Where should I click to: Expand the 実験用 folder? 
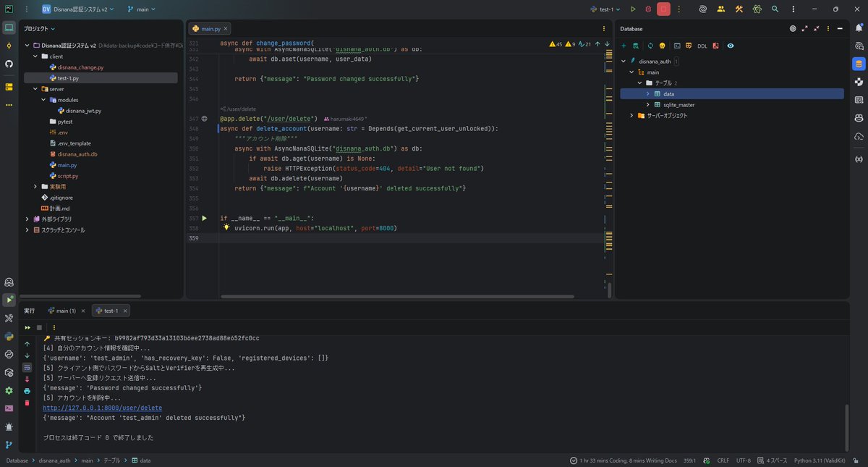click(x=35, y=186)
